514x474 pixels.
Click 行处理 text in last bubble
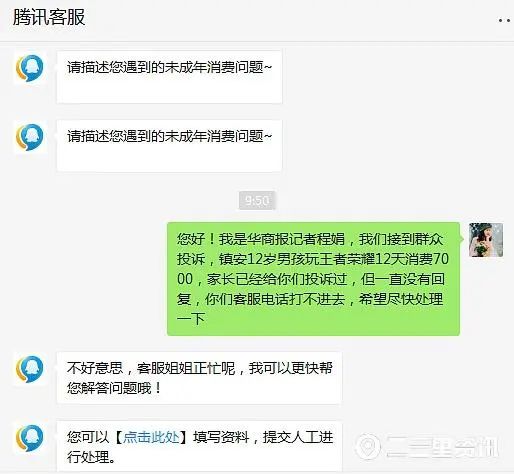click(x=91, y=457)
